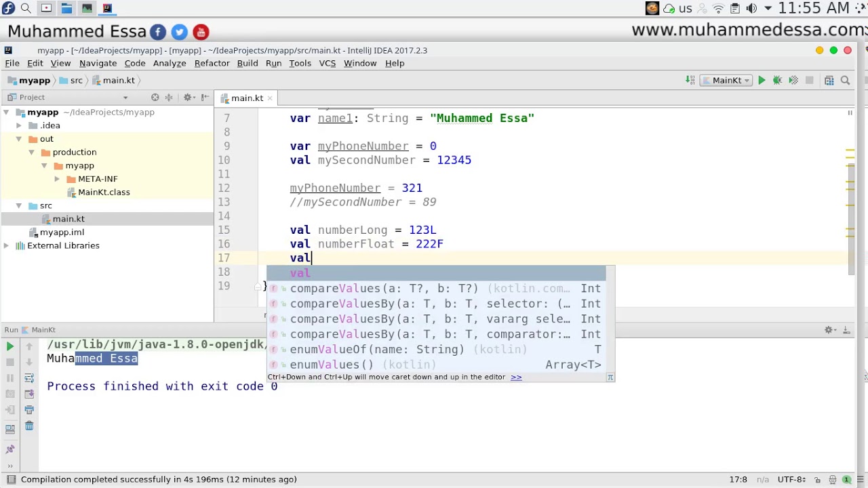Image resolution: width=868 pixels, height=488 pixels.
Task: Click completion popup hint link arrows
Action: 516,377
